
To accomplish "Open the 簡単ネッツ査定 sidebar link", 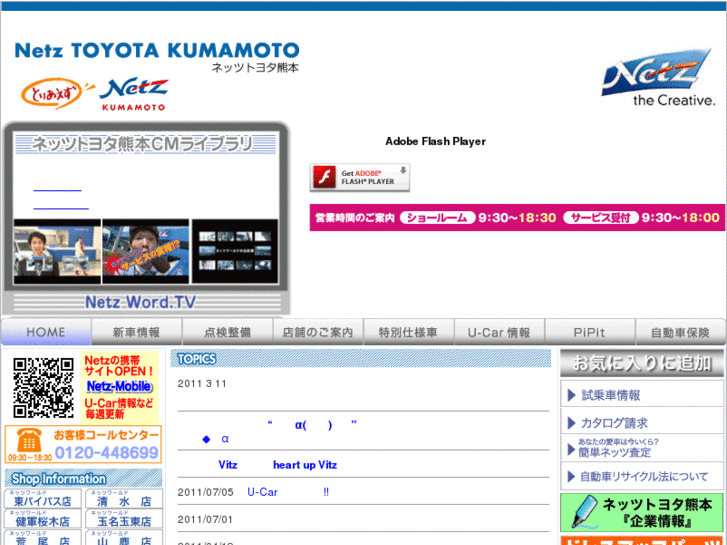I will click(642, 449).
